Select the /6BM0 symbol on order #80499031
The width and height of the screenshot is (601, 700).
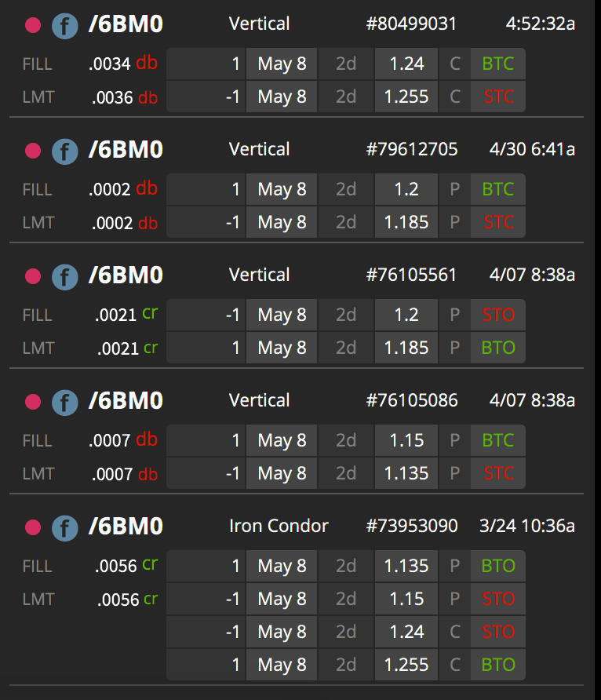[x=126, y=24]
